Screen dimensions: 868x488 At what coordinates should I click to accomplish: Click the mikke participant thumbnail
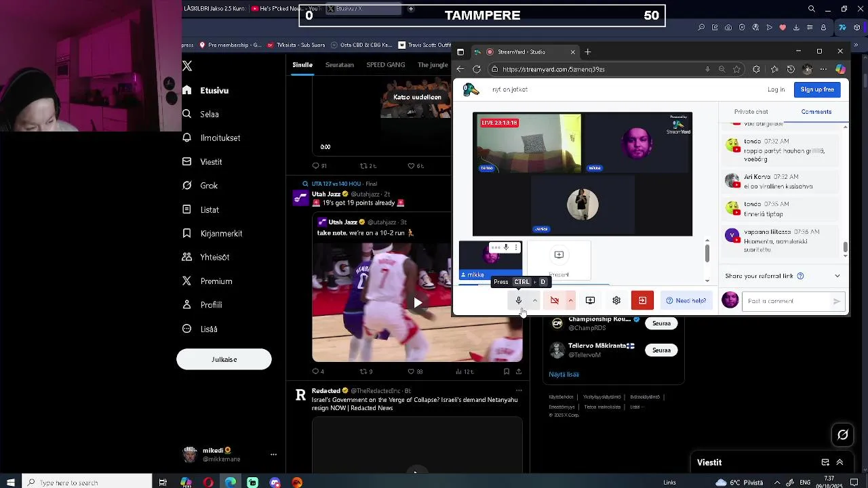click(490, 261)
